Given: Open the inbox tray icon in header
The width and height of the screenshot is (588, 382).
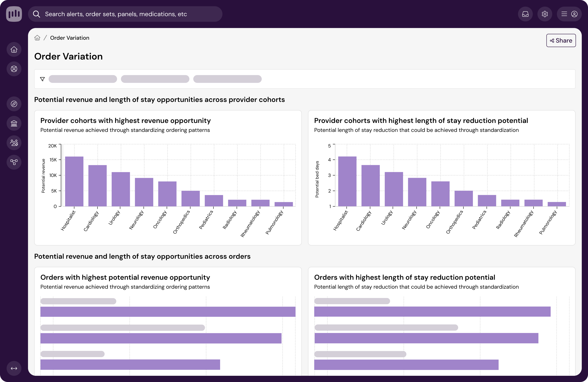Looking at the screenshot, I should click(x=525, y=14).
